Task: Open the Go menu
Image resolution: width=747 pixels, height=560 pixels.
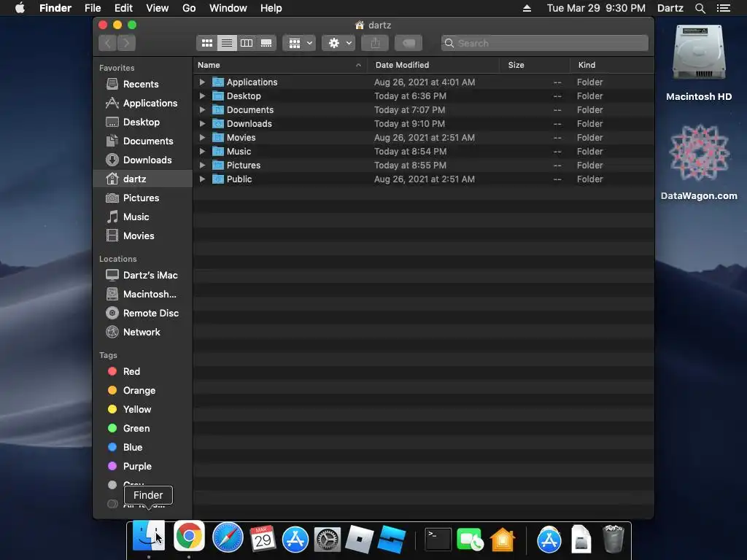Action: [189, 8]
